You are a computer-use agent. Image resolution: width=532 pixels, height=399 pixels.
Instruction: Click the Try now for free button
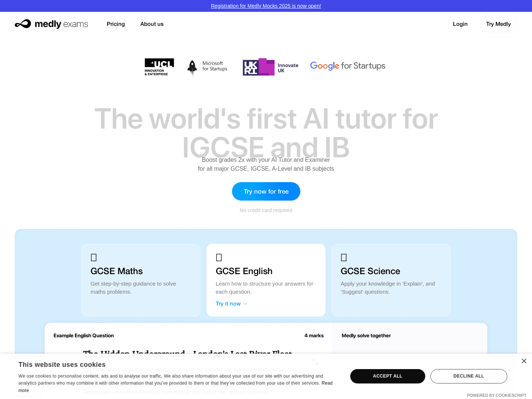tap(266, 191)
